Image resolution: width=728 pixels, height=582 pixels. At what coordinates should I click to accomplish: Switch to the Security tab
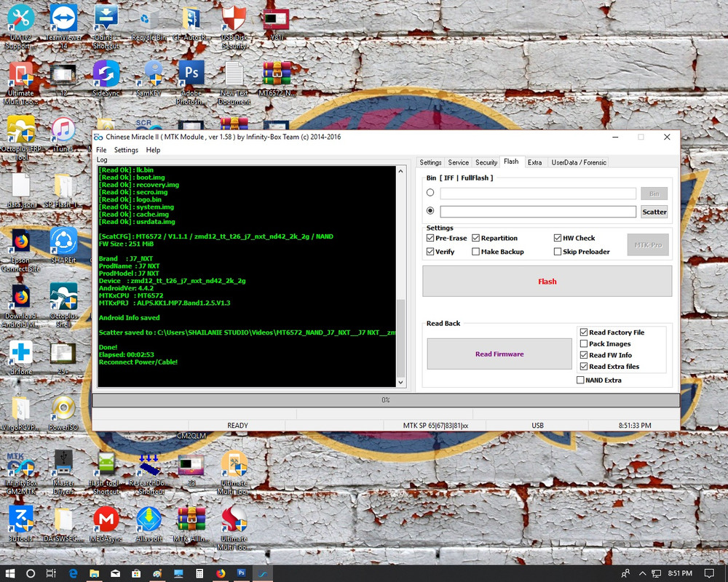click(x=486, y=162)
